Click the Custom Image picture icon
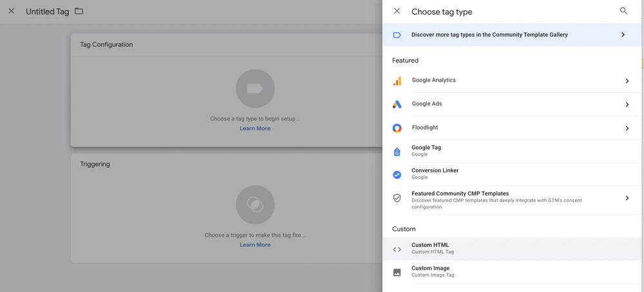This screenshot has height=292, width=644. tap(397, 272)
